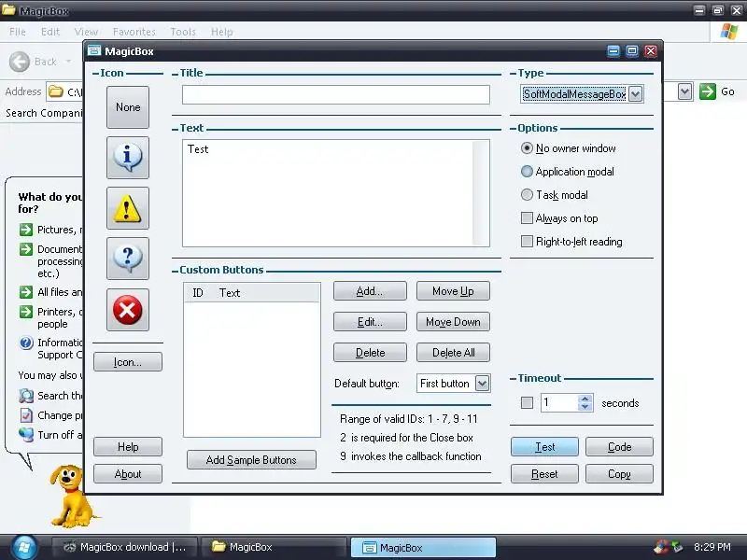747x560 pixels.
Task: Click the Information help circle icon
Action: (x=26, y=343)
